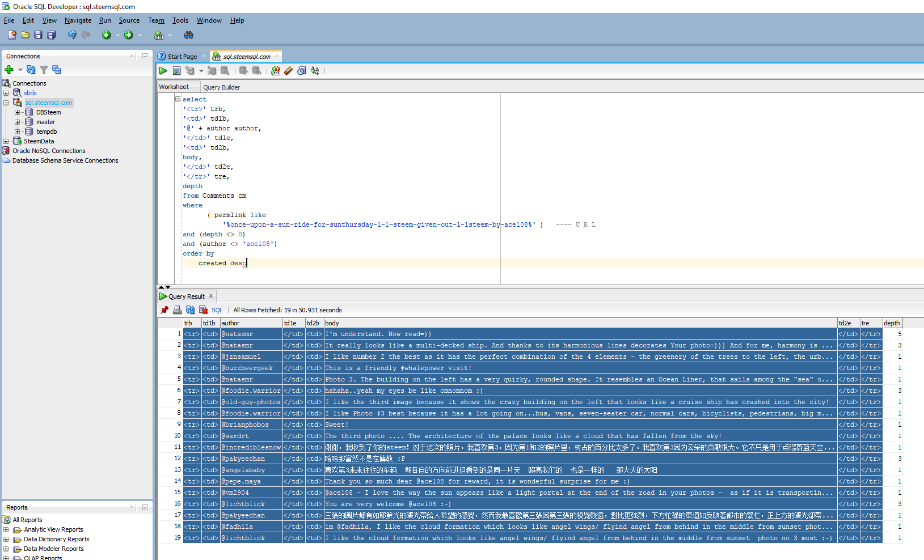This screenshot has width=924, height=560.
Task: Select the Worksheet tab
Action: click(x=174, y=87)
